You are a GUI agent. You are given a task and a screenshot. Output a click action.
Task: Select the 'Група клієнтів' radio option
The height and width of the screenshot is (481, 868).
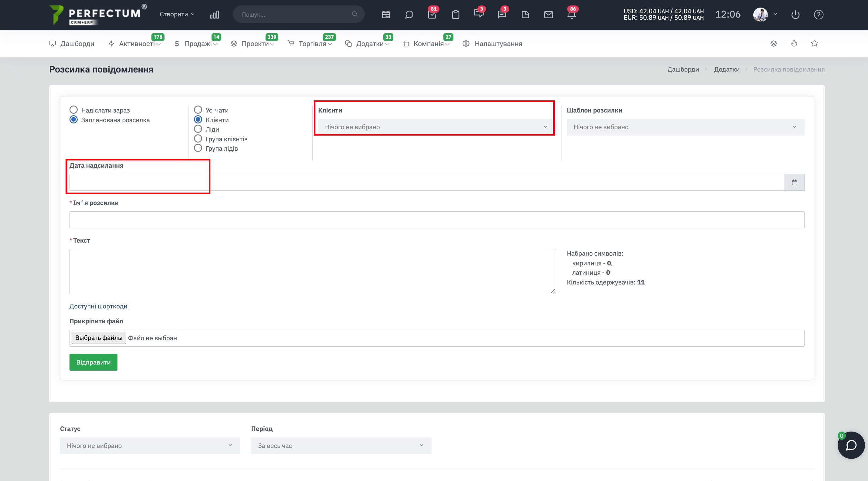(x=198, y=139)
